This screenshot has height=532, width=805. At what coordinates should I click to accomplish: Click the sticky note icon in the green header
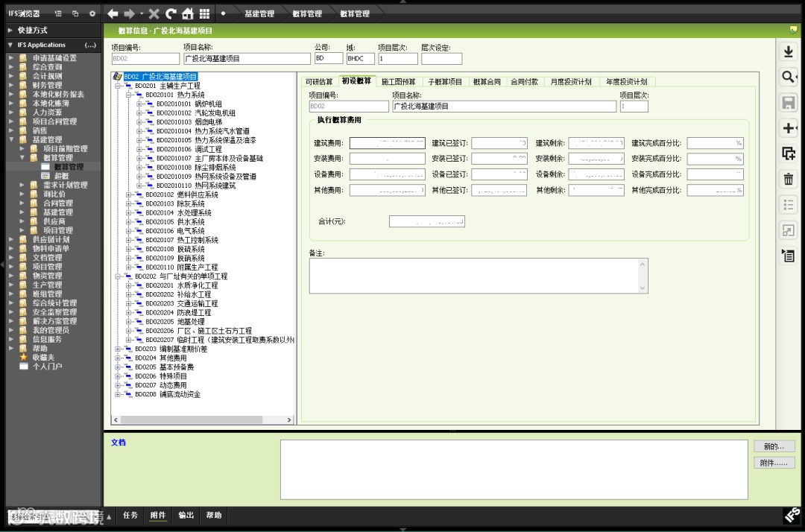pos(794,30)
